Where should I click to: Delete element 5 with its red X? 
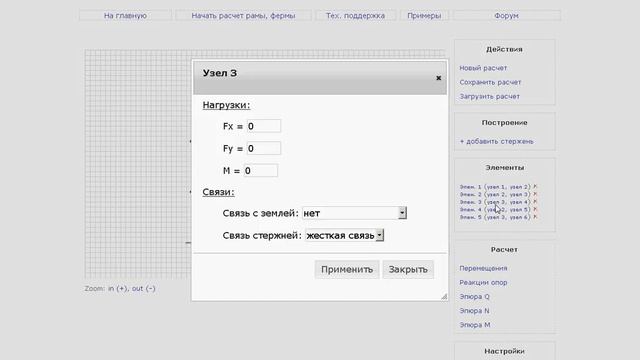click(535, 217)
